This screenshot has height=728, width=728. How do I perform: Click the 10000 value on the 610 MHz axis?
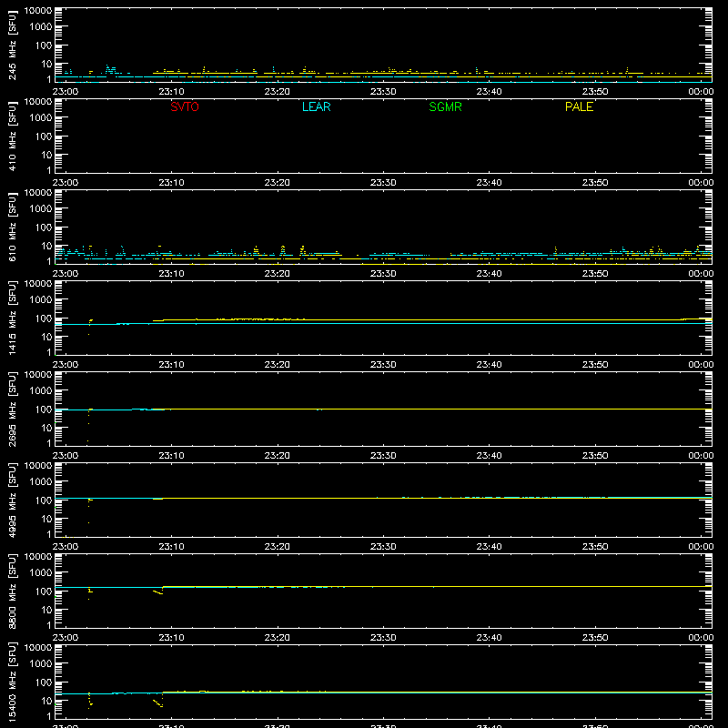click(x=38, y=193)
